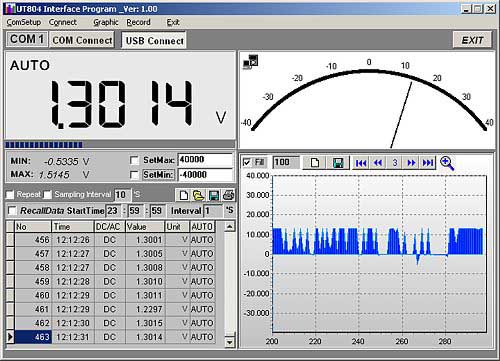Click the new record file icon

[x=183, y=195]
